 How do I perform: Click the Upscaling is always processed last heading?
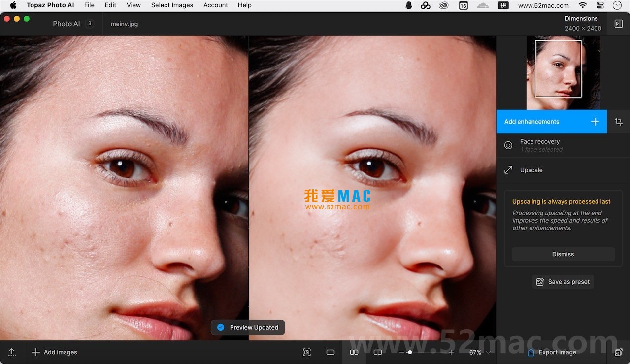pyautogui.click(x=561, y=201)
